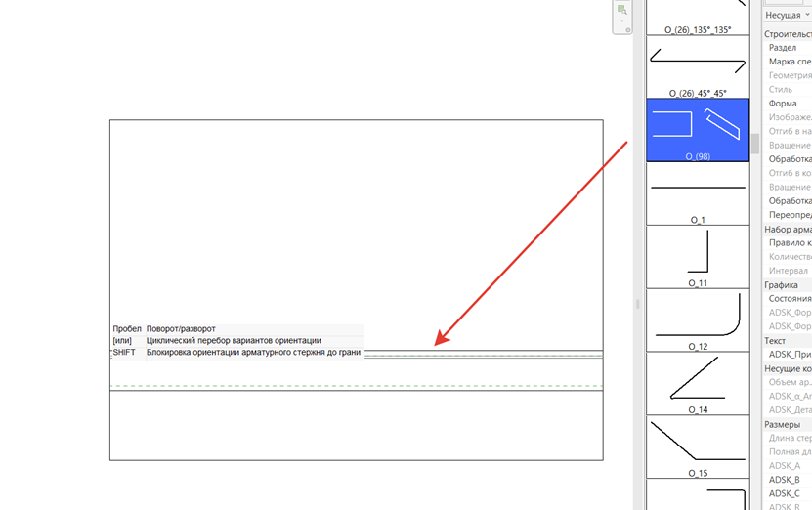Select rebar shape O_(98) thumbnail
Viewport: 812px width, 510px height.
pos(698,130)
